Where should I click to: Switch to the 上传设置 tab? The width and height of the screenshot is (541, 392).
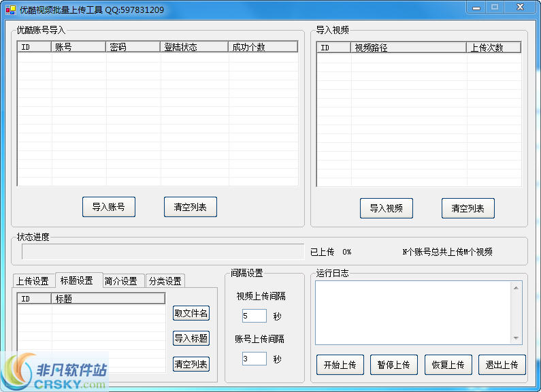[33, 281]
